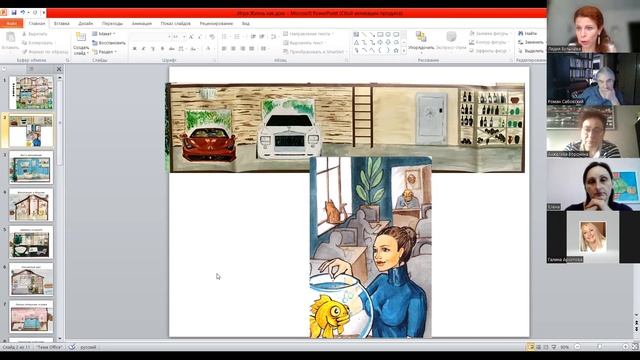The width and height of the screenshot is (640, 360).
Task: Open the Change Case (Aa) dropdown
Action: coord(194,49)
